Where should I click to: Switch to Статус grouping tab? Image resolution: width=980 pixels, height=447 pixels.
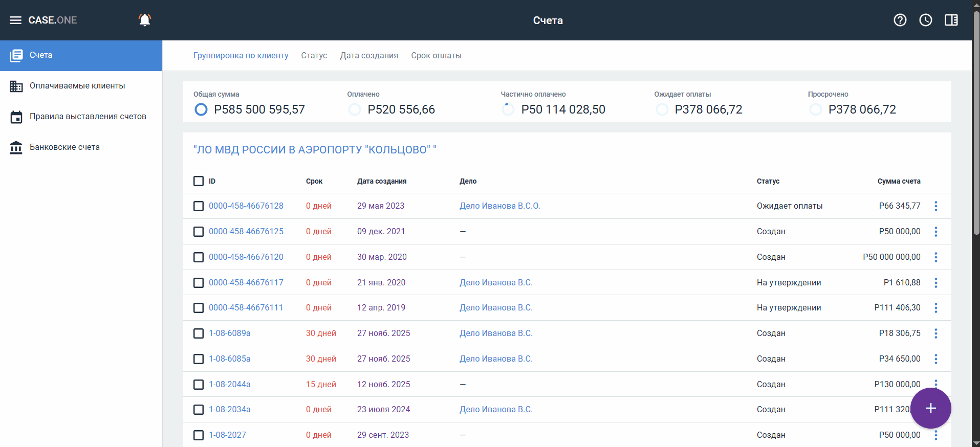(x=314, y=56)
